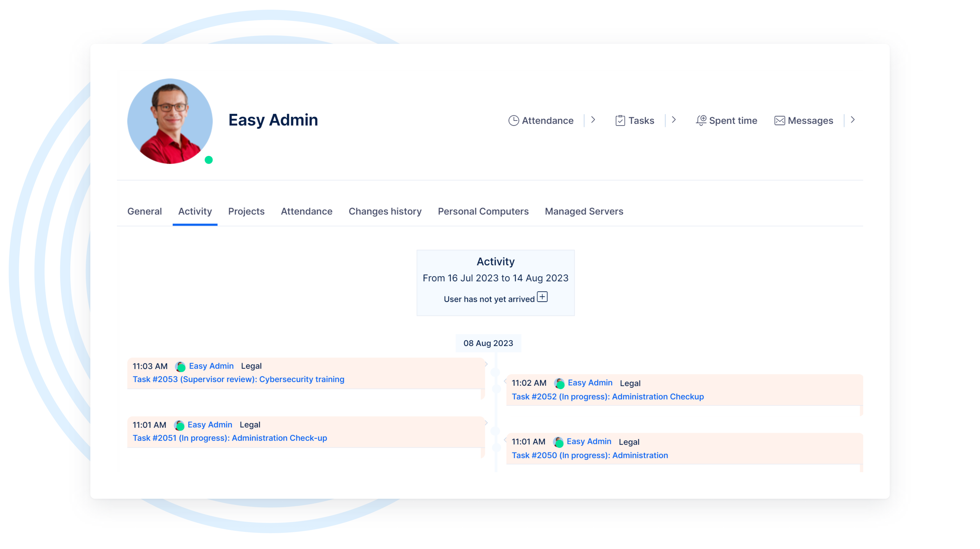Open the Changes history tab
Screen dimensions: 980x549
pyautogui.click(x=385, y=211)
